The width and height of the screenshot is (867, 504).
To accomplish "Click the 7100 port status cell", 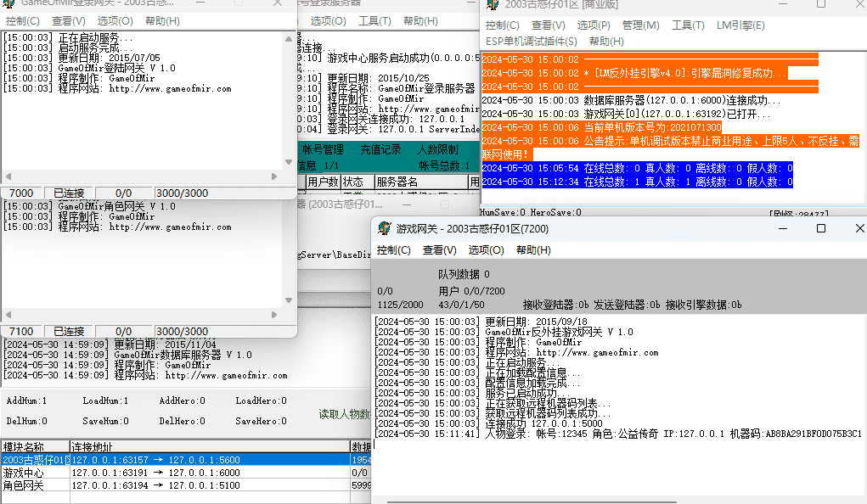I will [x=21, y=331].
